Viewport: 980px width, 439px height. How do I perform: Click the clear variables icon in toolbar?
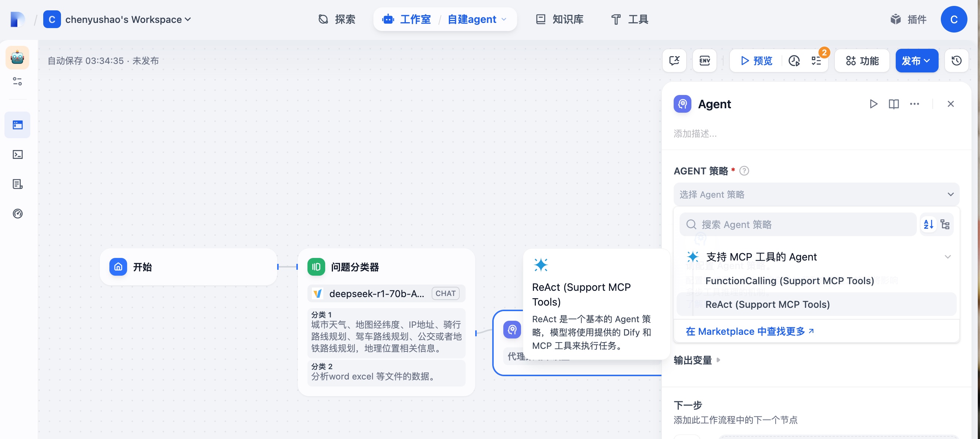tap(674, 61)
